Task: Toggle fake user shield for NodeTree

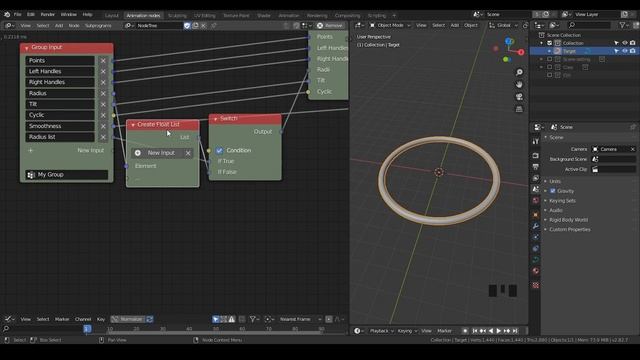Action: [x=187, y=25]
